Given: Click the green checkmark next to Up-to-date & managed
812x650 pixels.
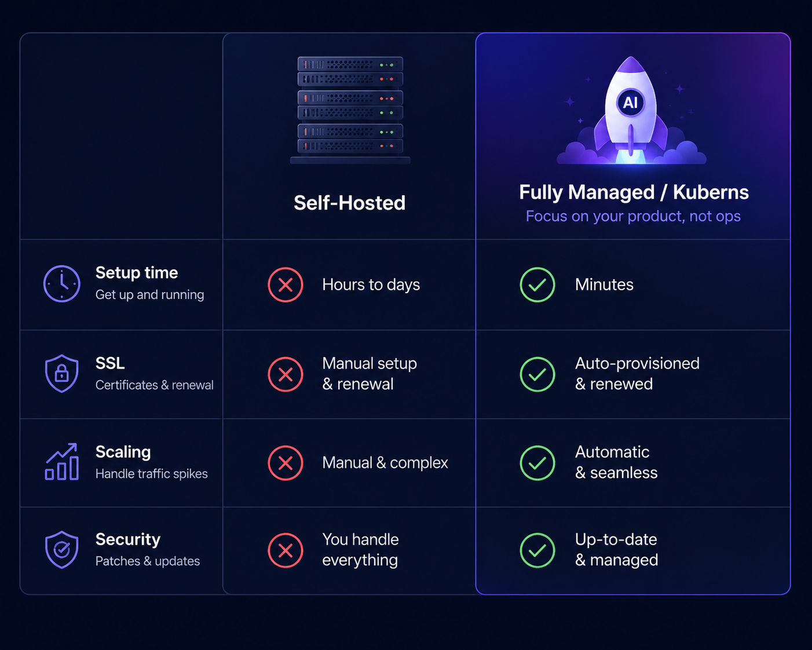Looking at the screenshot, I should click(x=537, y=550).
